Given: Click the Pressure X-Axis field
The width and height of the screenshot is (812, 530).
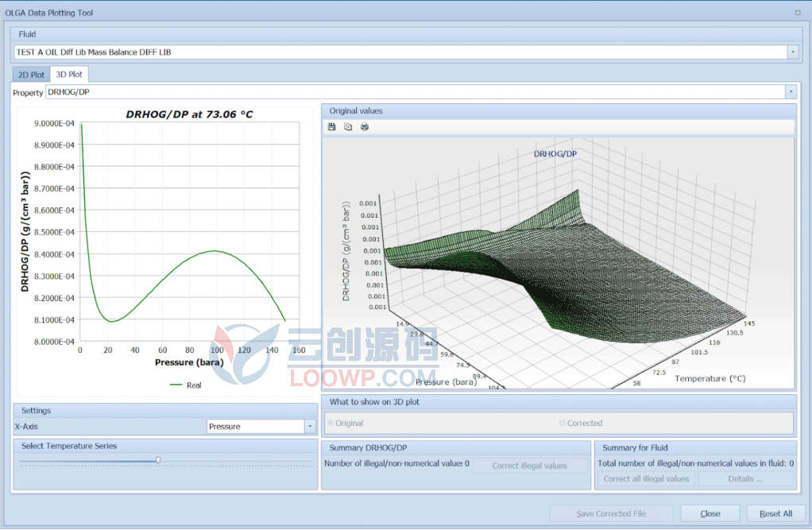Looking at the screenshot, I should (x=256, y=427).
